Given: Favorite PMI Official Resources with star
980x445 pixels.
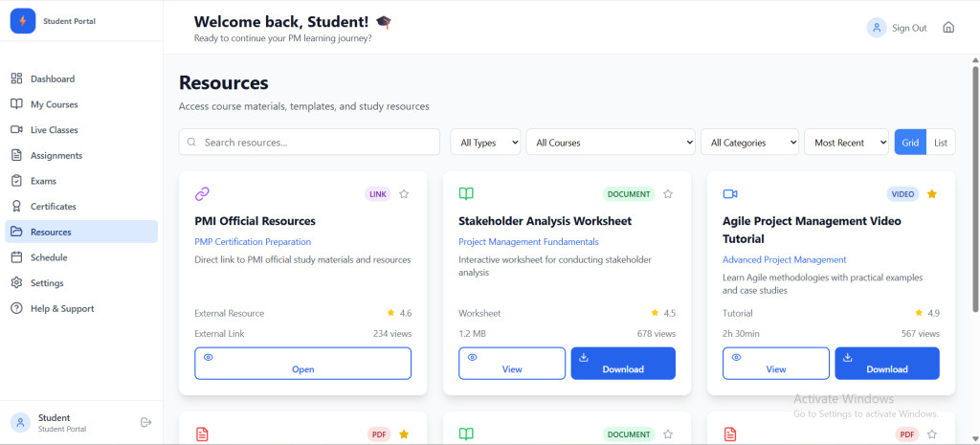Looking at the screenshot, I should tap(404, 194).
